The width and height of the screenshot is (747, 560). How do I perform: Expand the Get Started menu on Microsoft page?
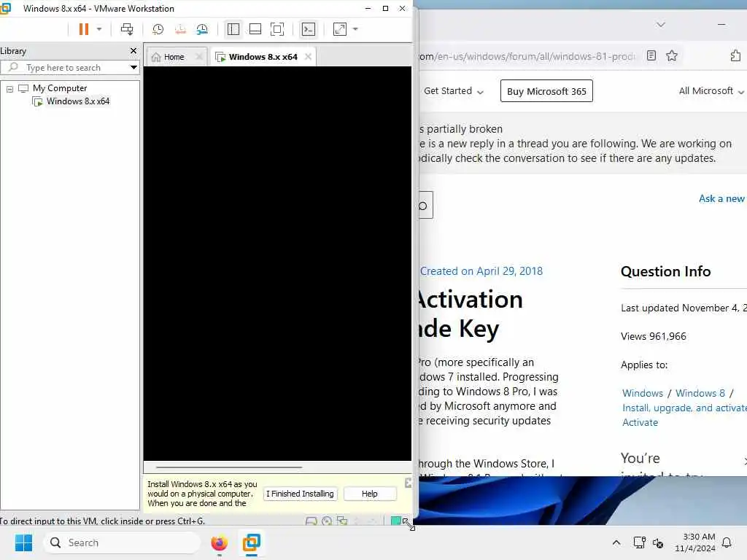(453, 91)
